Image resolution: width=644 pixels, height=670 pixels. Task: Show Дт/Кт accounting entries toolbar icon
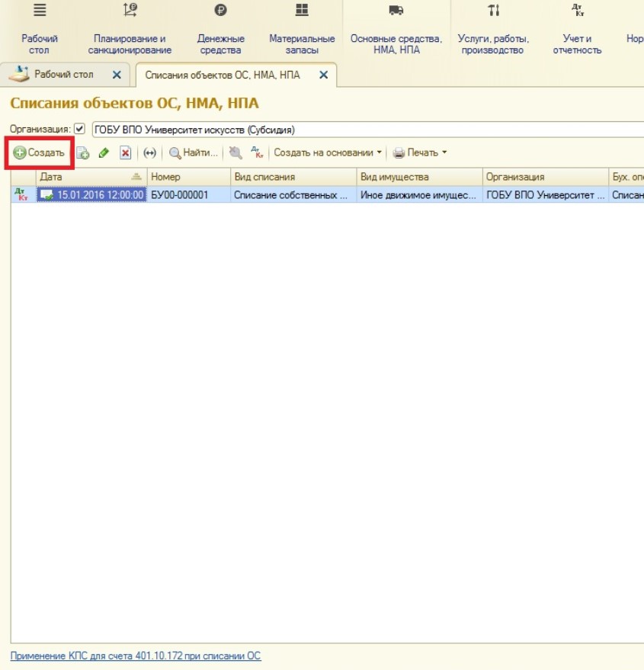[x=257, y=152]
